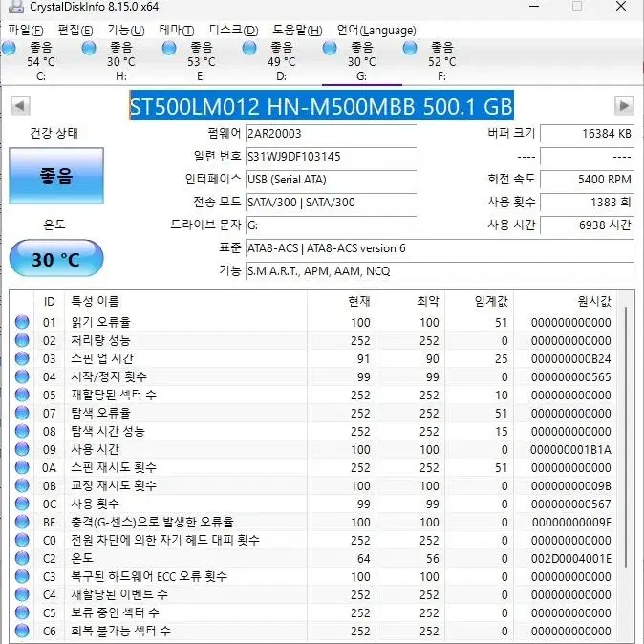Open the 편집(E) menu
The width and height of the screenshot is (644, 644).
(75, 30)
